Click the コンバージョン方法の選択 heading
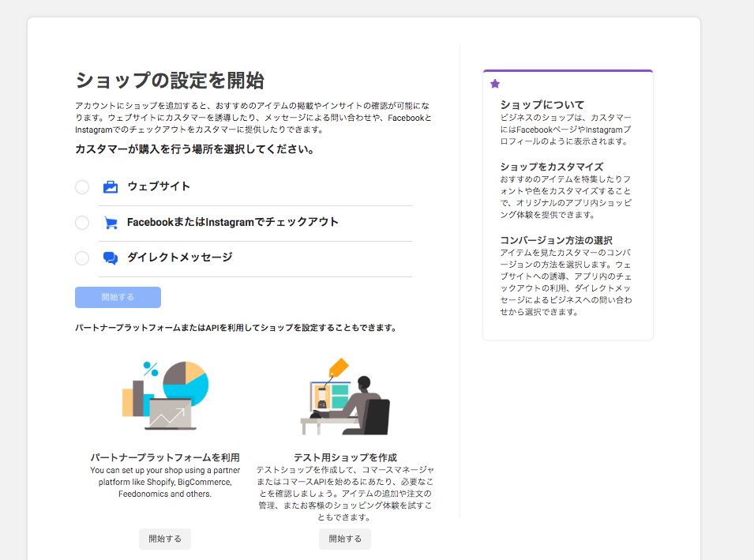The width and height of the screenshot is (754, 560). click(x=557, y=241)
